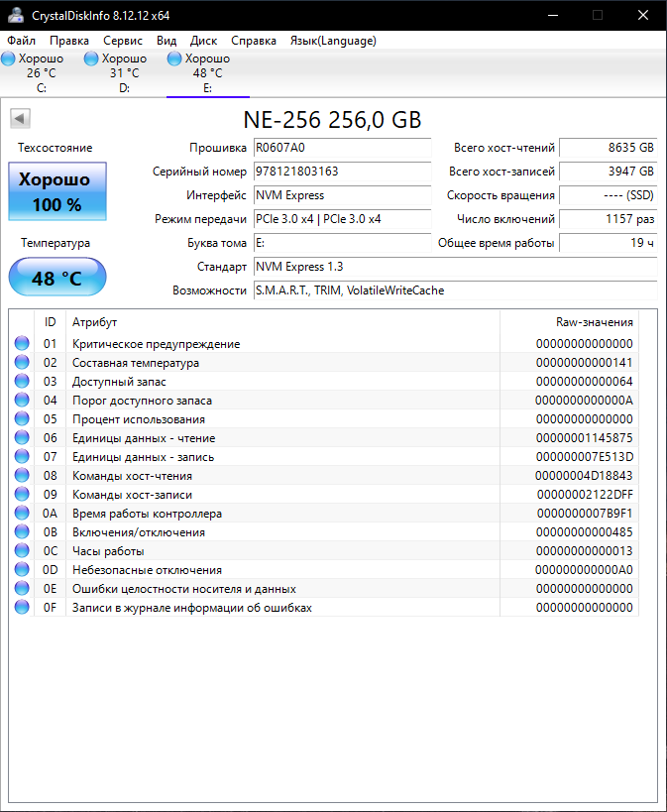
Task: Click status orb for attribute 06 row
Action: [x=22, y=437]
